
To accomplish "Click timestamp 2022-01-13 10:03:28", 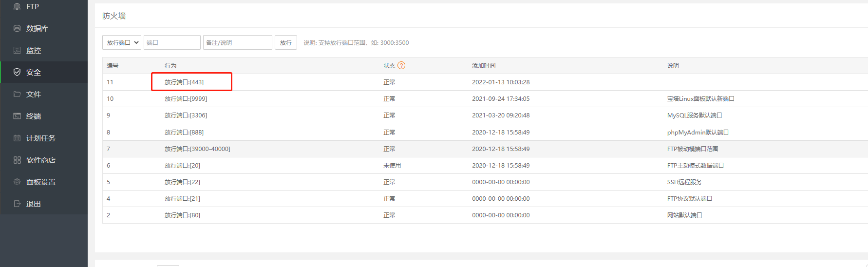I will click(501, 82).
